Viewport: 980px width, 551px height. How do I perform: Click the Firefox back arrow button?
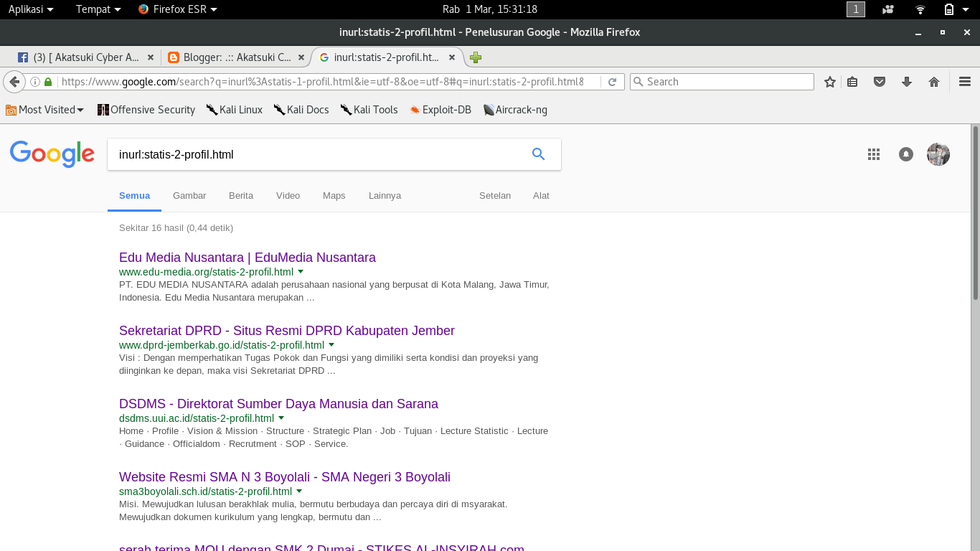click(x=14, y=82)
